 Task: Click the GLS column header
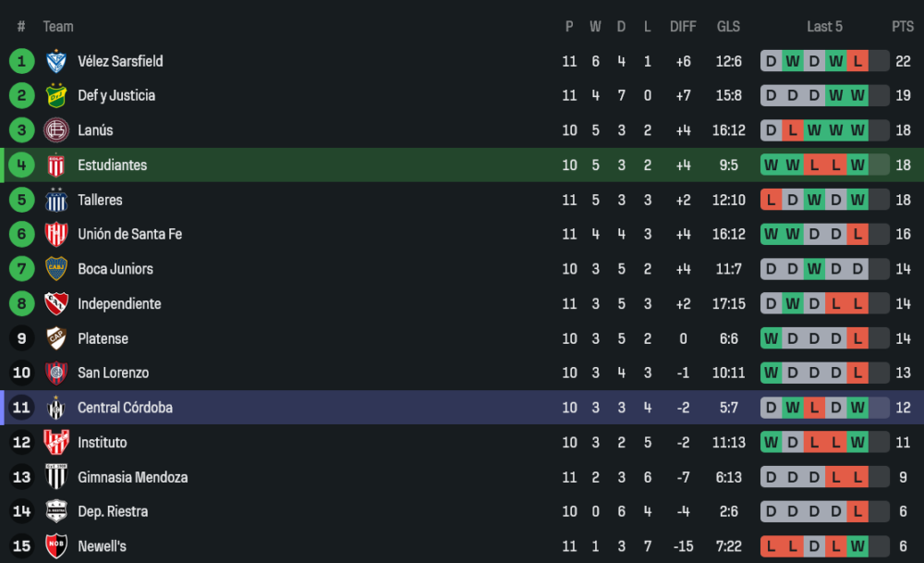coord(728,27)
